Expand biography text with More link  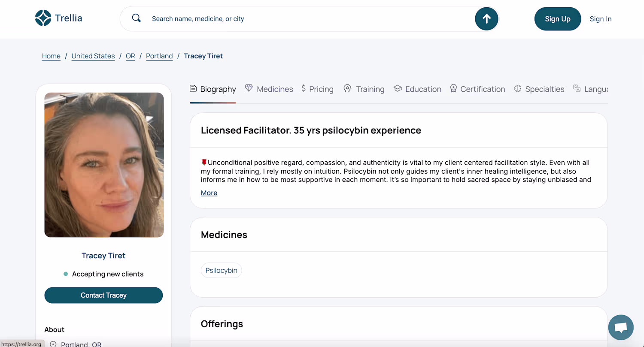pyautogui.click(x=209, y=193)
